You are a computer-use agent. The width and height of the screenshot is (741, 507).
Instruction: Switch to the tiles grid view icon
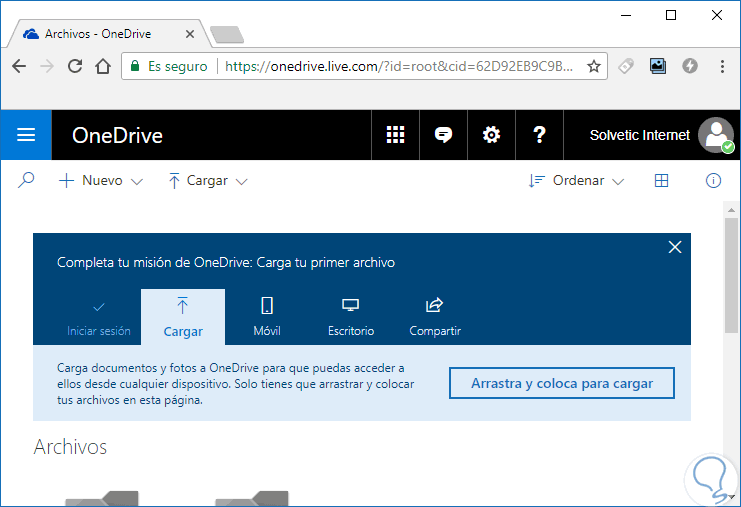[x=661, y=180]
